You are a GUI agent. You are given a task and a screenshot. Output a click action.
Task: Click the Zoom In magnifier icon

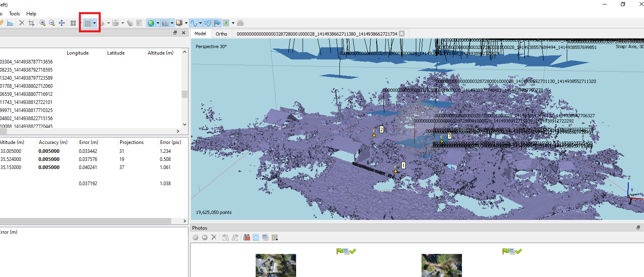tap(42, 23)
